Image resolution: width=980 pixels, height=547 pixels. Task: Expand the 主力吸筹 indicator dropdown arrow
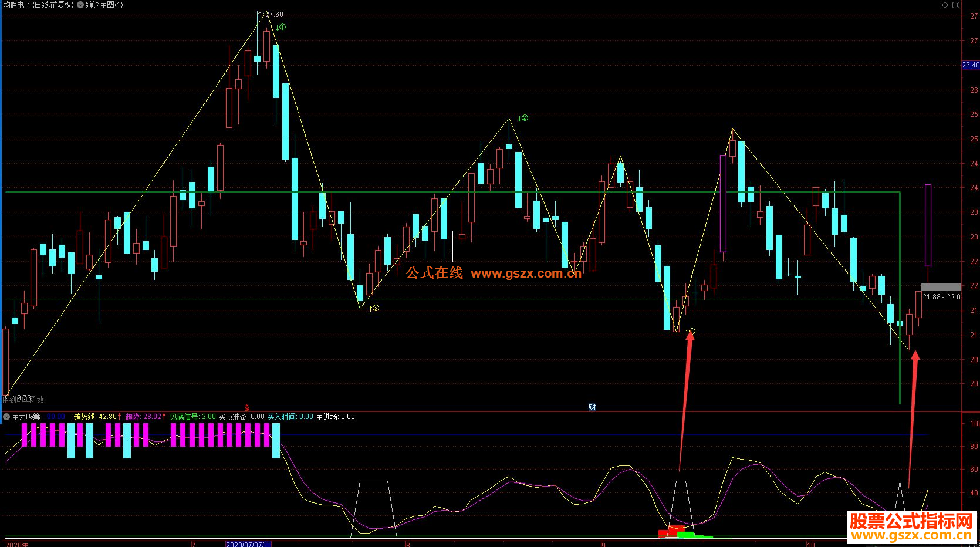pyautogui.click(x=6, y=417)
